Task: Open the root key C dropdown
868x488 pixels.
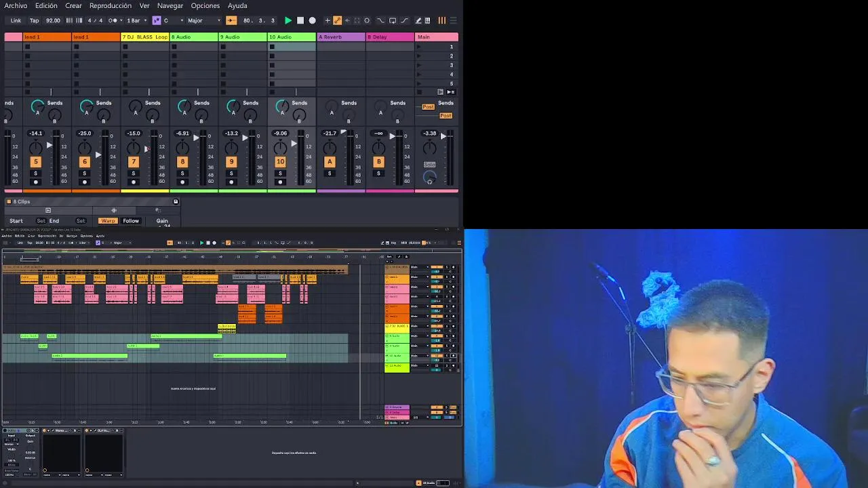Action: [173, 20]
